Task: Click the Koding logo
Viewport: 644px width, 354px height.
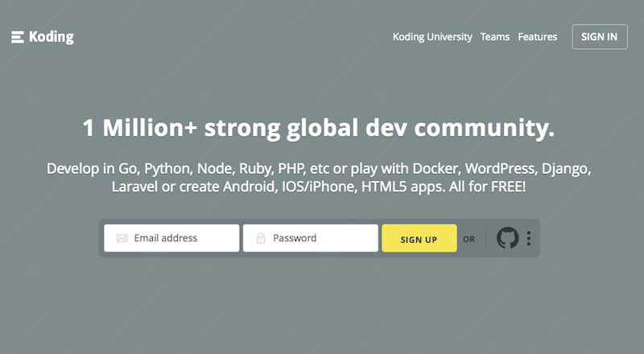Action: pos(43,37)
